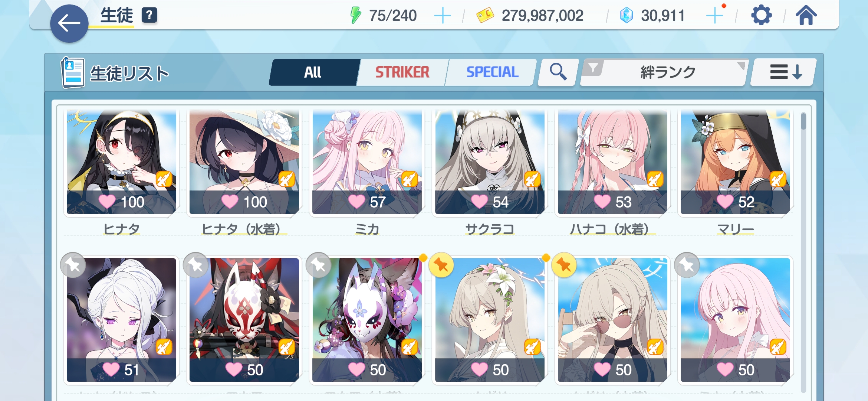The height and width of the screenshot is (401, 868).
Task: Click the student list vertical scrollbar
Action: tap(803, 252)
